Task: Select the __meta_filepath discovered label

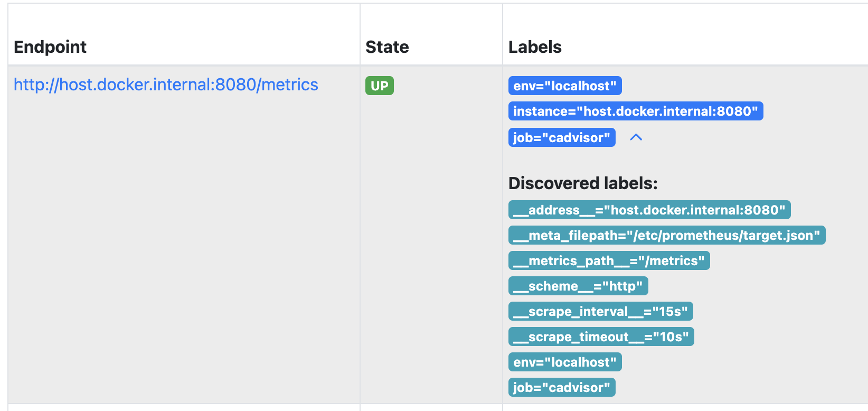Action: 667,235
